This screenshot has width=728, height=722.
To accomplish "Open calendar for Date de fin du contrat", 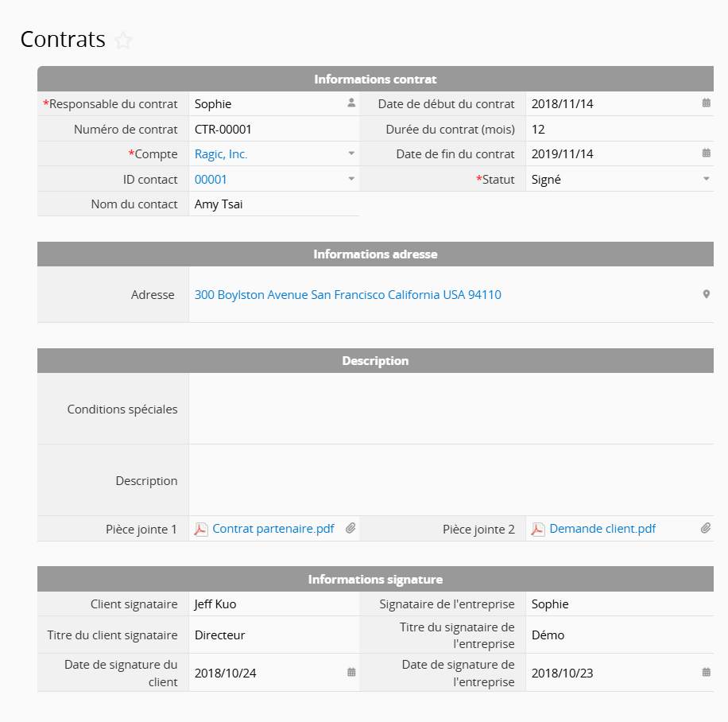I will tap(706, 153).
